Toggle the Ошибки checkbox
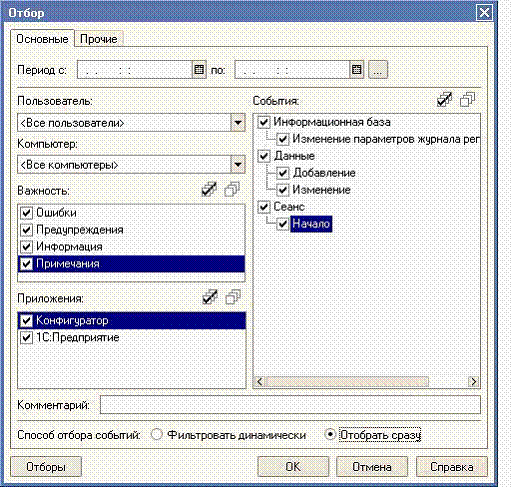This screenshot has height=488, width=512. (x=26, y=213)
